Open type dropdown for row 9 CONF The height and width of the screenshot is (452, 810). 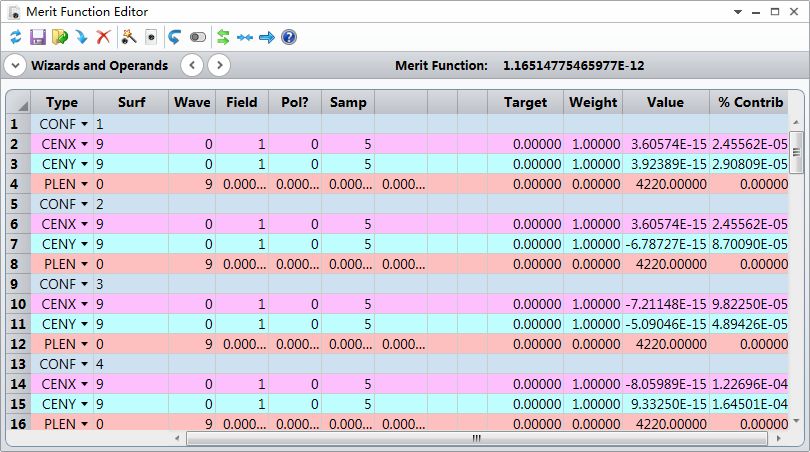pos(84,284)
